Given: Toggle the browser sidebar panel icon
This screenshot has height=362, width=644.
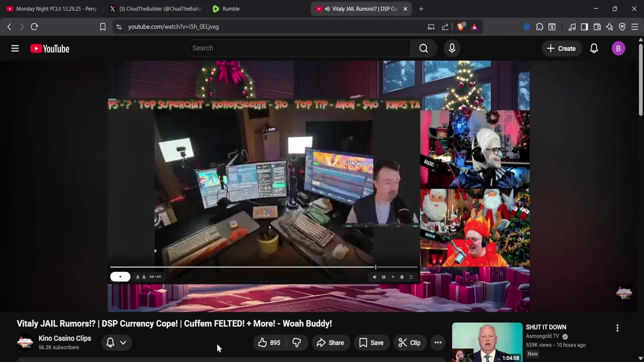Looking at the screenshot, I should (x=584, y=27).
